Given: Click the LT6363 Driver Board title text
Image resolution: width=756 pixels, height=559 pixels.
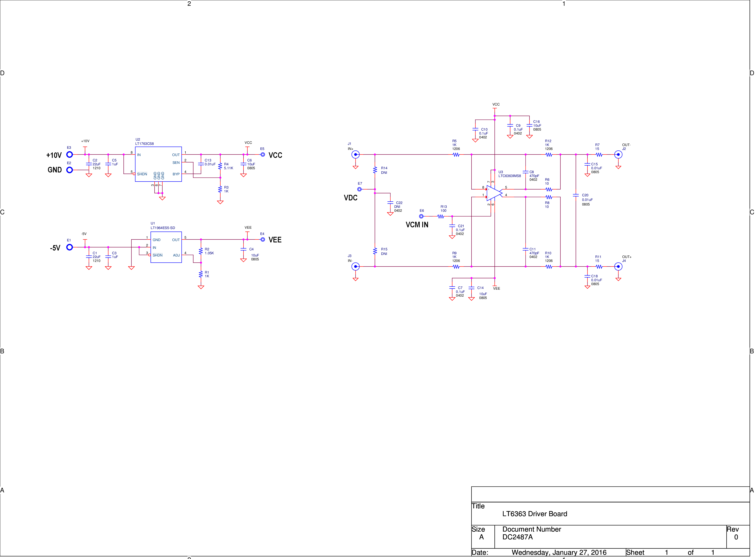Looking at the screenshot, I should [535, 514].
